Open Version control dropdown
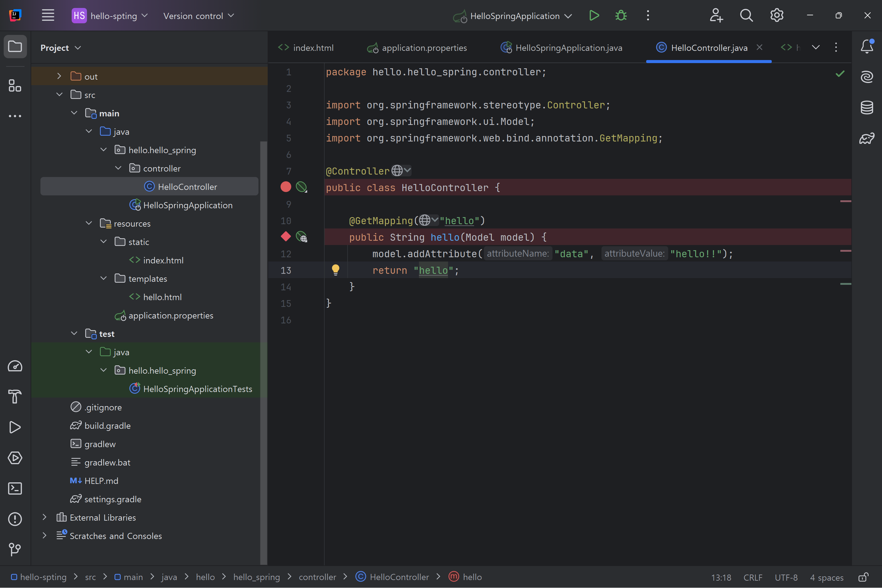 pyautogui.click(x=199, y=16)
